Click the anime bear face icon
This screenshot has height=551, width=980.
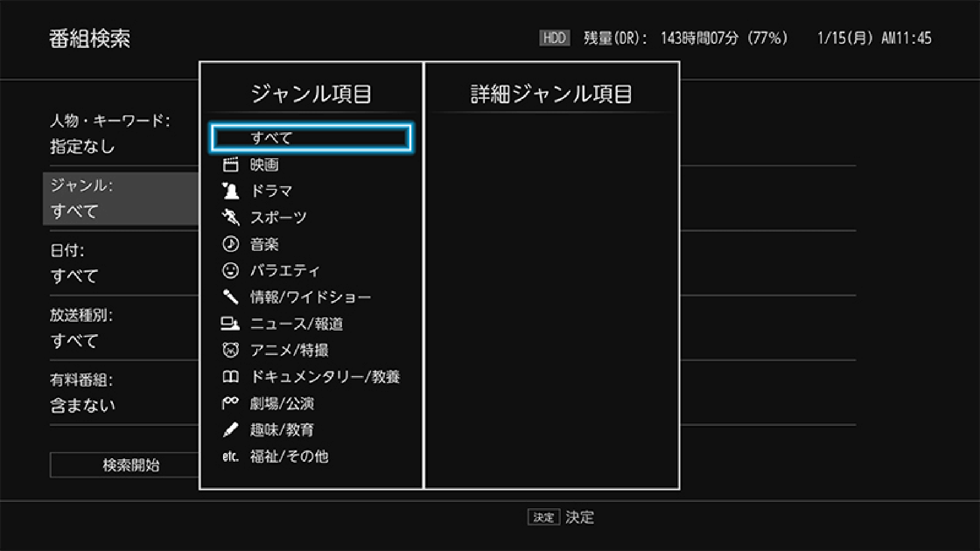pyautogui.click(x=230, y=350)
